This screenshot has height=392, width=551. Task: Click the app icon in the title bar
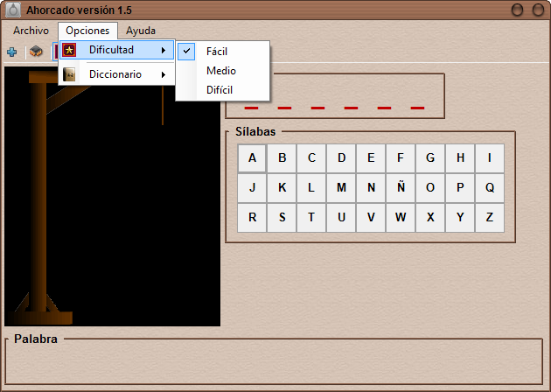(12, 10)
